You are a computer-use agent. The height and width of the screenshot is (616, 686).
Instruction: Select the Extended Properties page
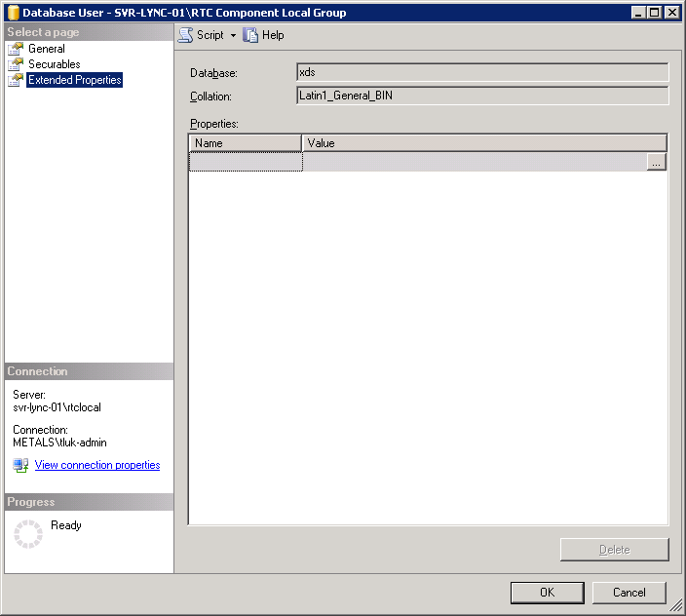74,80
